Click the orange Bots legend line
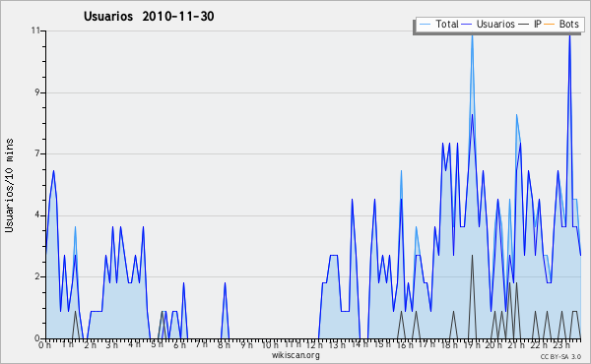 tap(550, 25)
